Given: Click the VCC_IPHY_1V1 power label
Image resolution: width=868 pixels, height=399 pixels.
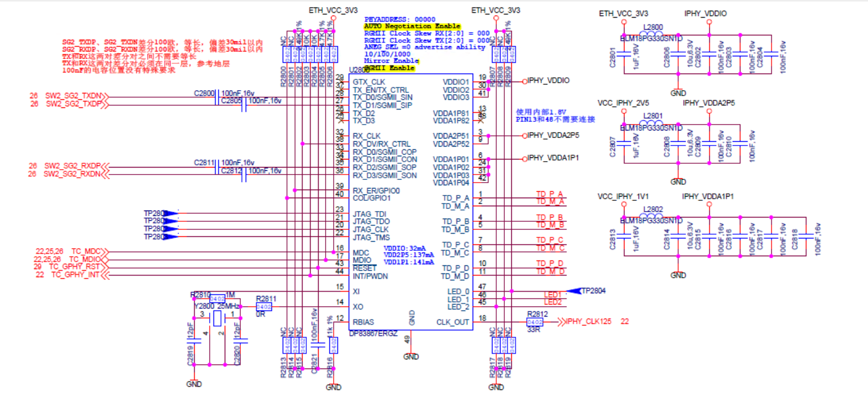Looking at the screenshot, I should point(623,197).
